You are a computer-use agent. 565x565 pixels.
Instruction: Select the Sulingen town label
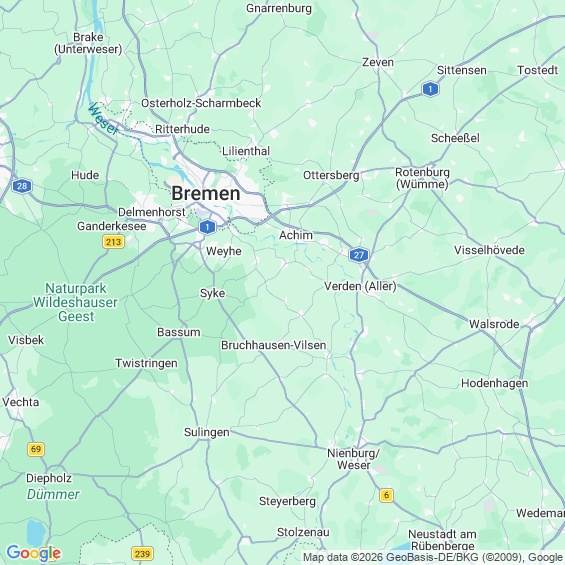(206, 432)
